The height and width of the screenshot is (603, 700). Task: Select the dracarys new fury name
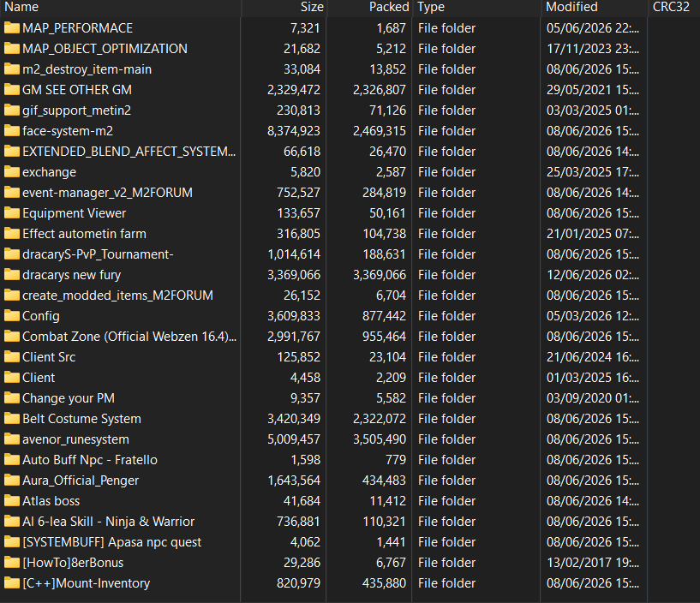(71, 274)
